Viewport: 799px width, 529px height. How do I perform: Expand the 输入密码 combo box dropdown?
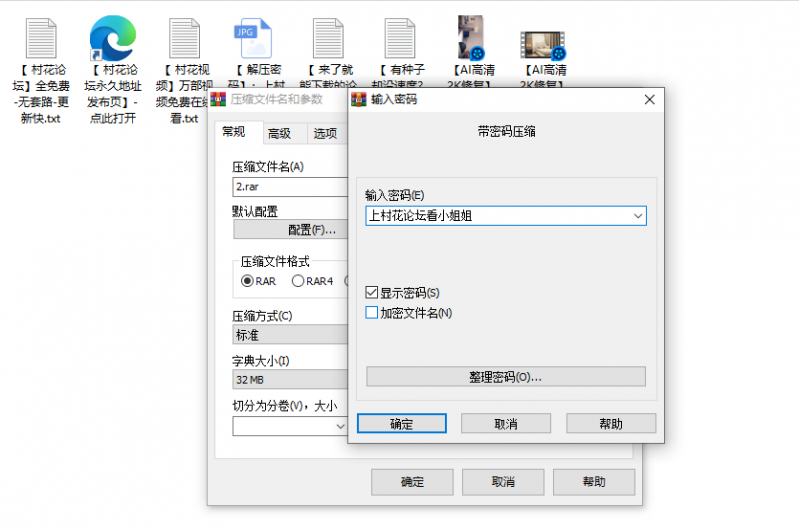pyautogui.click(x=637, y=216)
